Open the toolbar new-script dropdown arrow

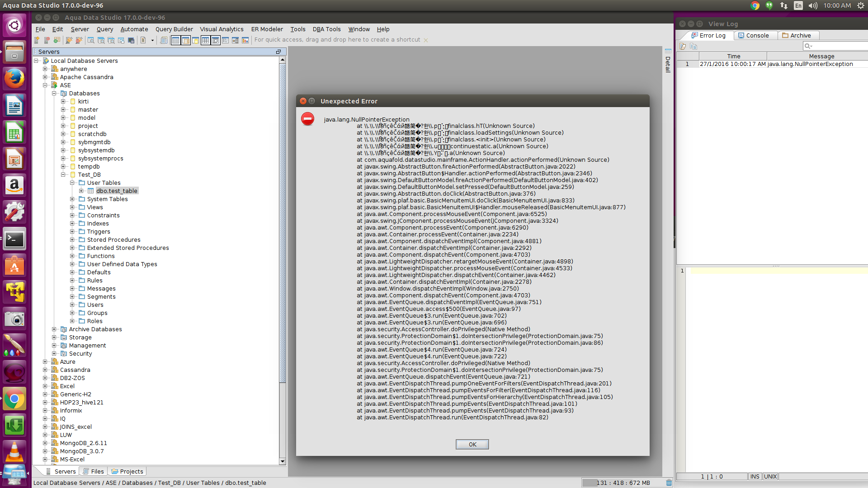(152, 40)
